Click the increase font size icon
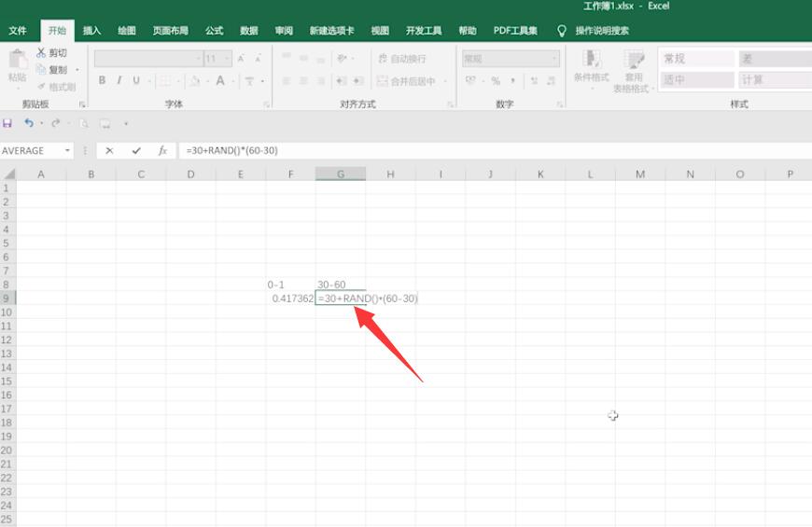 (241, 59)
